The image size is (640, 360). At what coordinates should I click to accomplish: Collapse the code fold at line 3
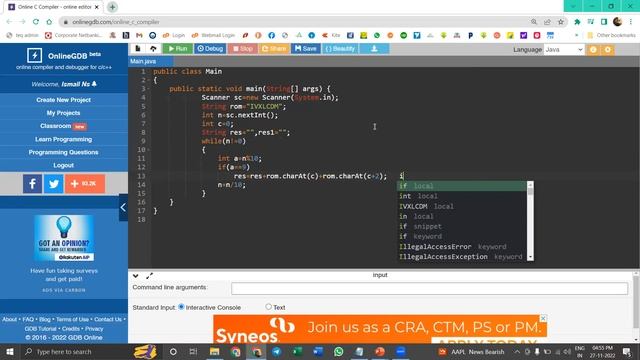coord(149,89)
